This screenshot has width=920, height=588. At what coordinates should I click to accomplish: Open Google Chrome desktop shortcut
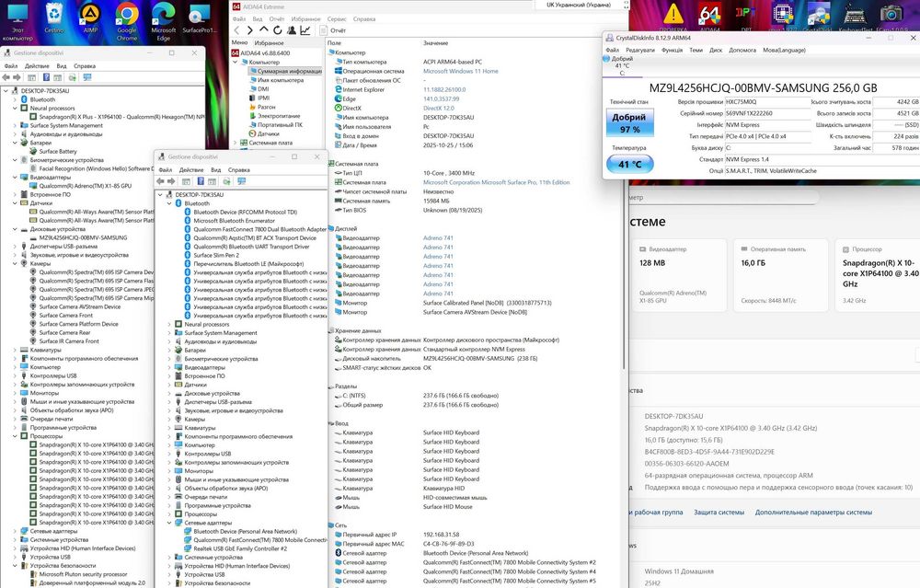coord(127,21)
